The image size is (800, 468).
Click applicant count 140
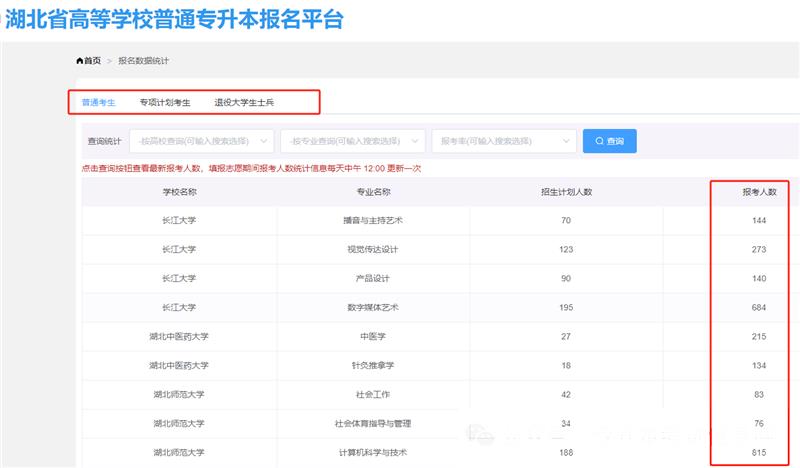pyautogui.click(x=759, y=279)
